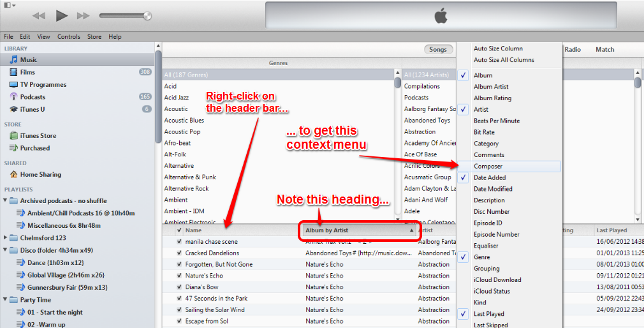
Task: Skip forward with the fast-forward button
Action: [x=83, y=16]
